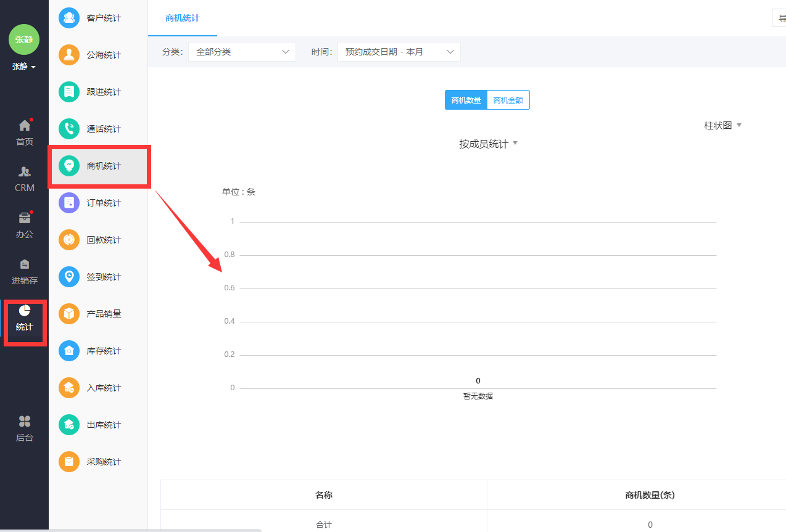Open 客户统计 menu item
Screen dimensions: 786x532
(x=99, y=18)
